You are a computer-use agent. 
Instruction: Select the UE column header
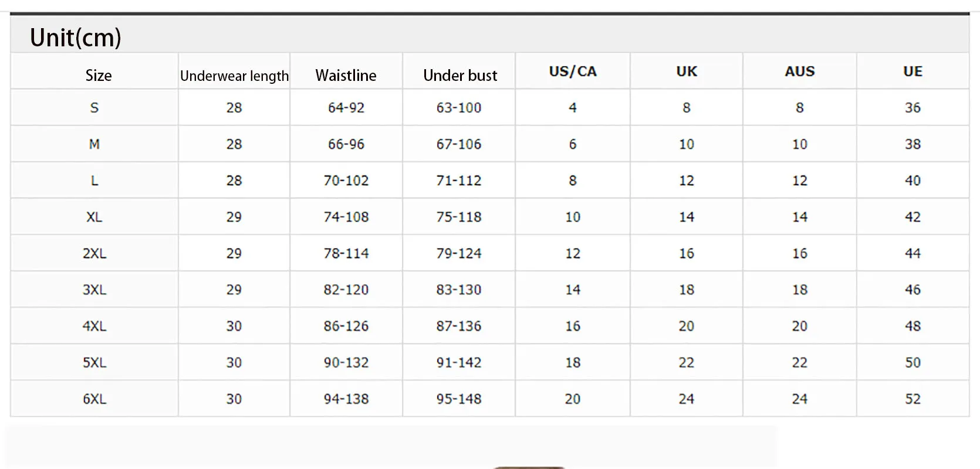[913, 72]
